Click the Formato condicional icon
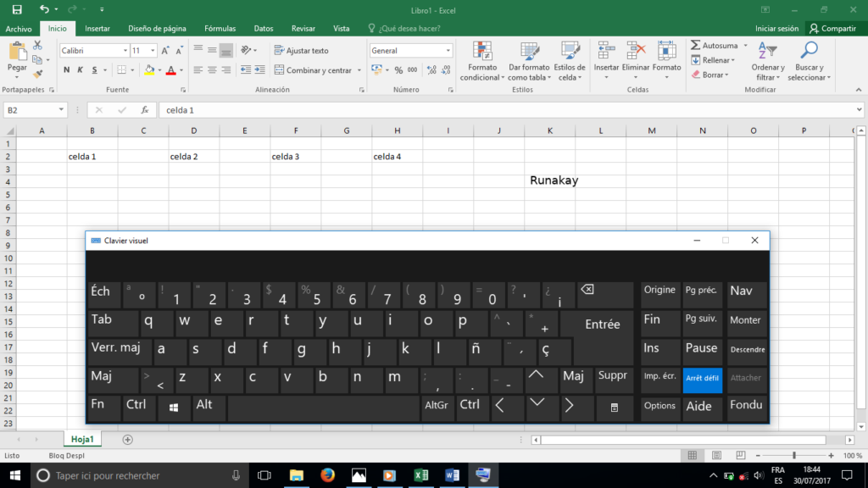 [x=482, y=51]
